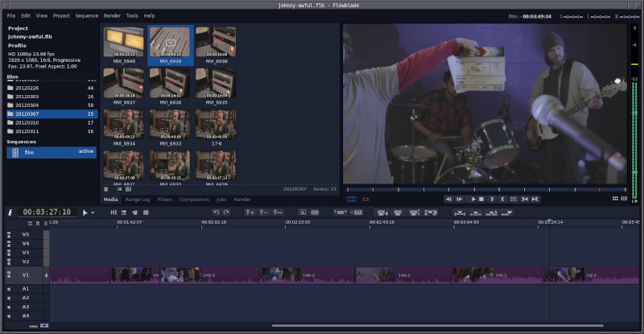Play the monitor video

(473, 200)
